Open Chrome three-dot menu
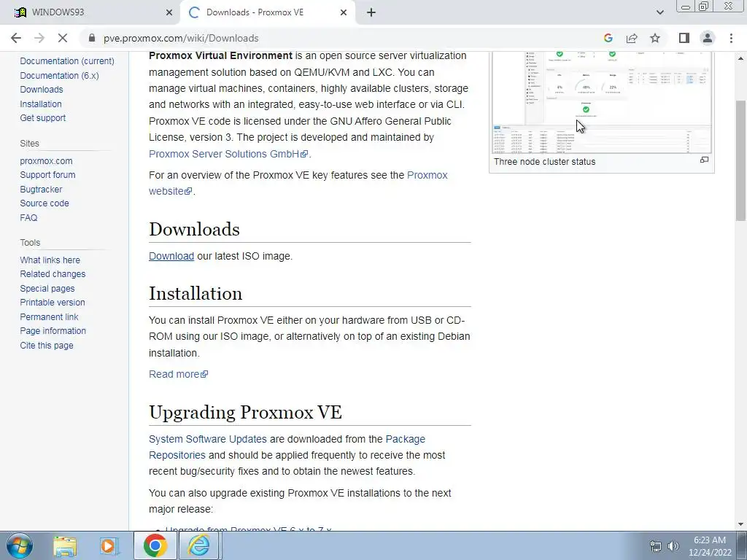This screenshot has height=560, width=747. click(731, 38)
